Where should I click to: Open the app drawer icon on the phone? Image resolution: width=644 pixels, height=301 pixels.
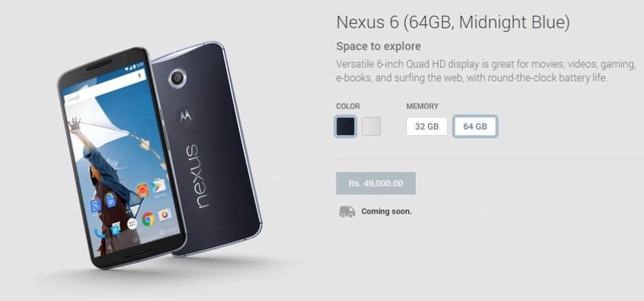[132, 224]
